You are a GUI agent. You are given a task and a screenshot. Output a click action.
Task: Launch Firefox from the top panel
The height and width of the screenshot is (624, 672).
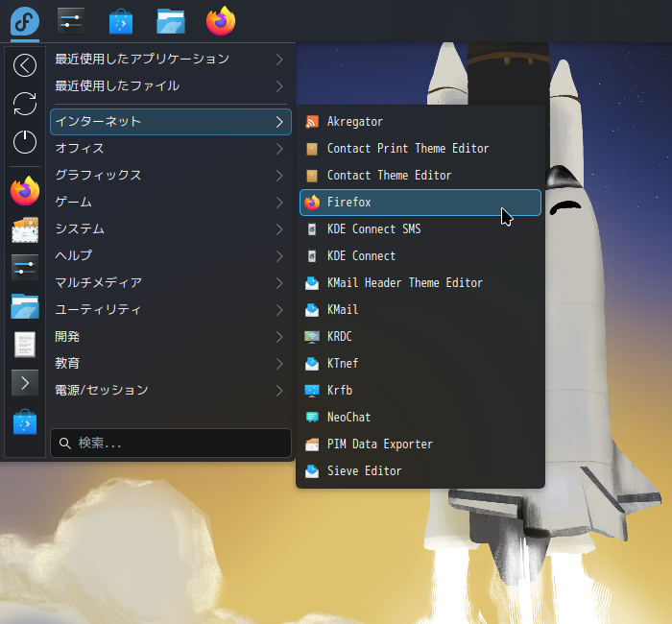[x=221, y=21]
